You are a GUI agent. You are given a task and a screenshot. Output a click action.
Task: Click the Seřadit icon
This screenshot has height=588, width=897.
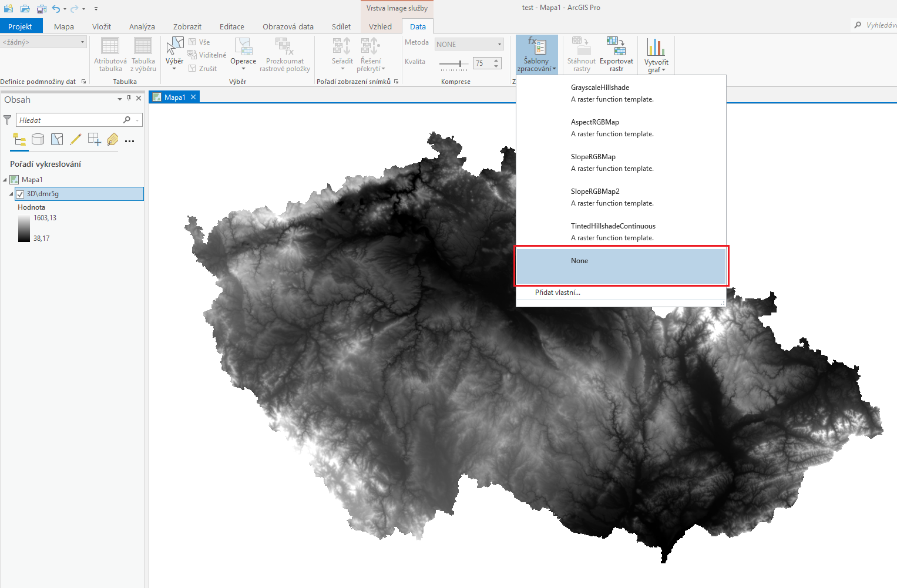(x=342, y=46)
